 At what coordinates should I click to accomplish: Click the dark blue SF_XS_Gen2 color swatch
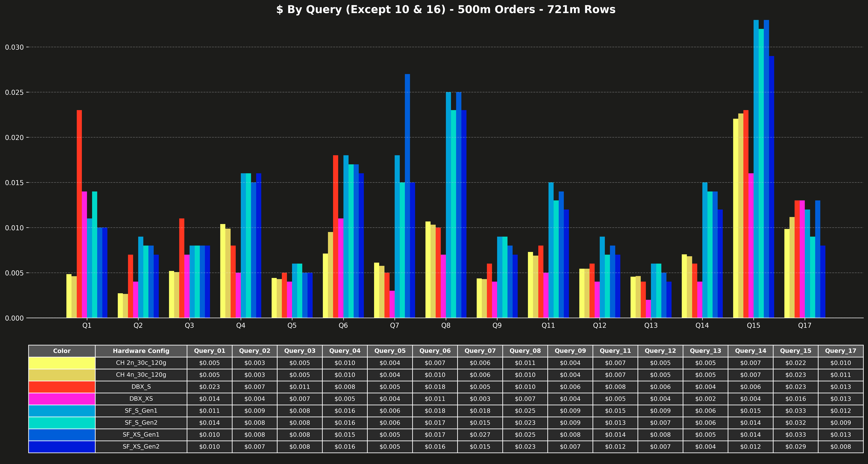tap(62, 446)
